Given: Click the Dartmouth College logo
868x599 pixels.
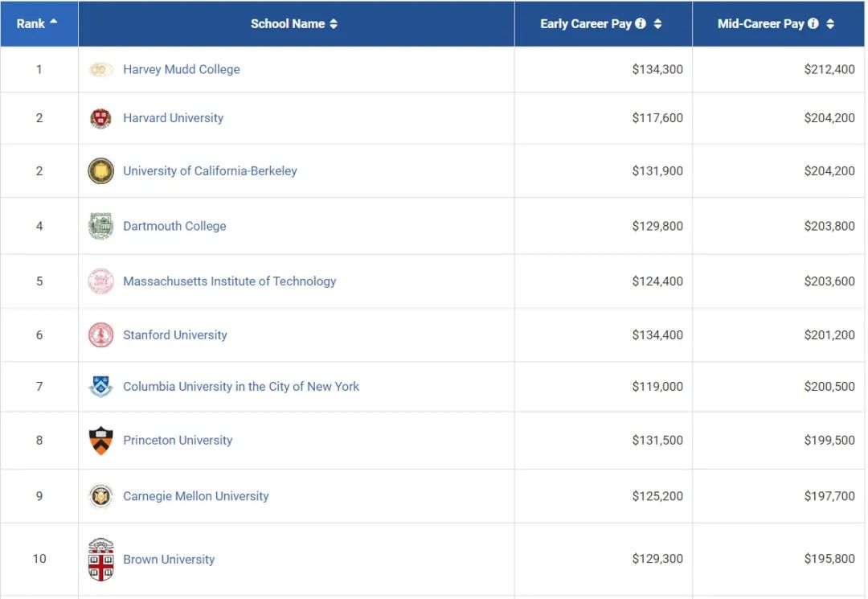Looking at the screenshot, I should pyautogui.click(x=100, y=226).
